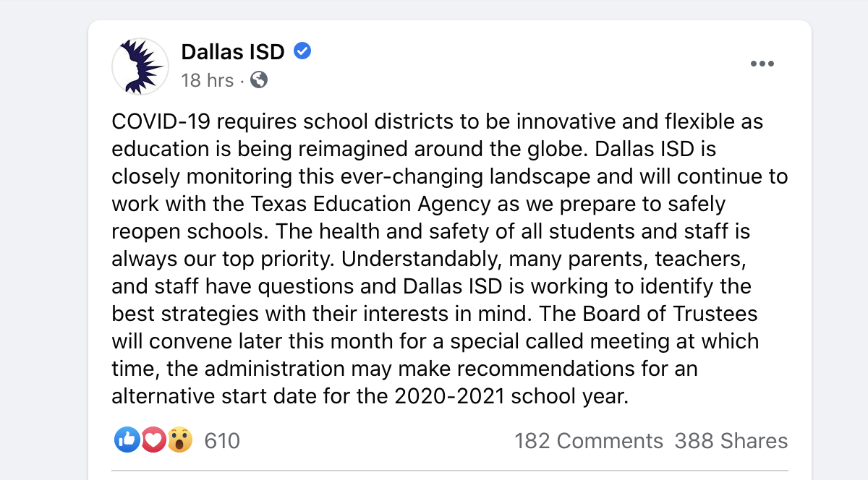
Task: Open the three-dot post options menu
Action: pos(762,64)
